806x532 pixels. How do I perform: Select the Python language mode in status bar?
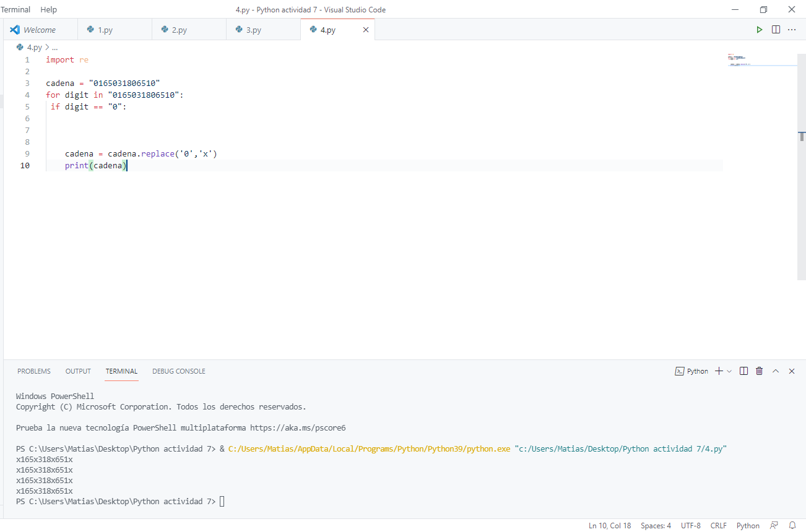(x=748, y=526)
